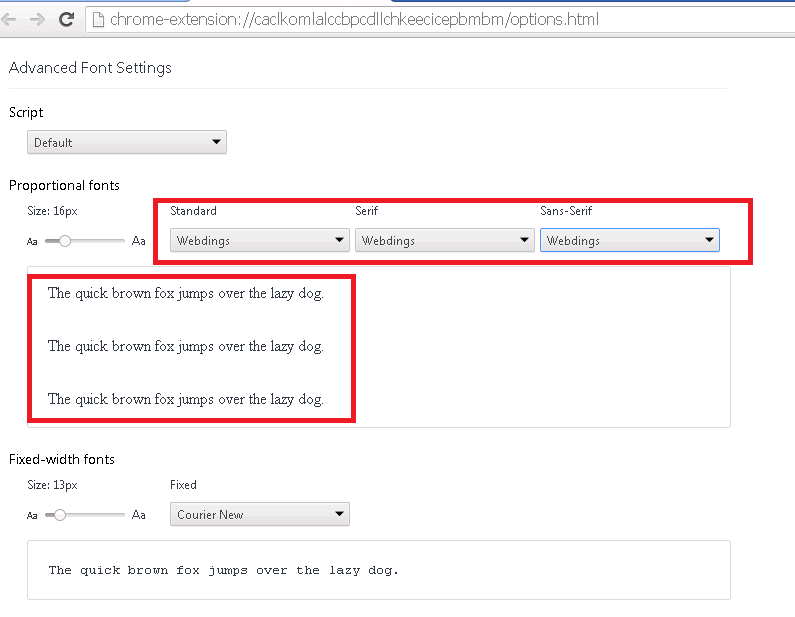Open the Serif font dropdown

click(445, 240)
